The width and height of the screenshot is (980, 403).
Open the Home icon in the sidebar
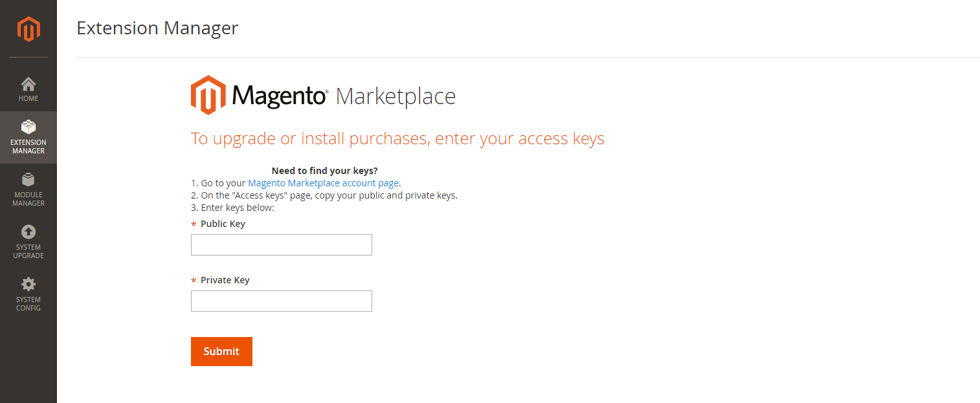(28, 84)
